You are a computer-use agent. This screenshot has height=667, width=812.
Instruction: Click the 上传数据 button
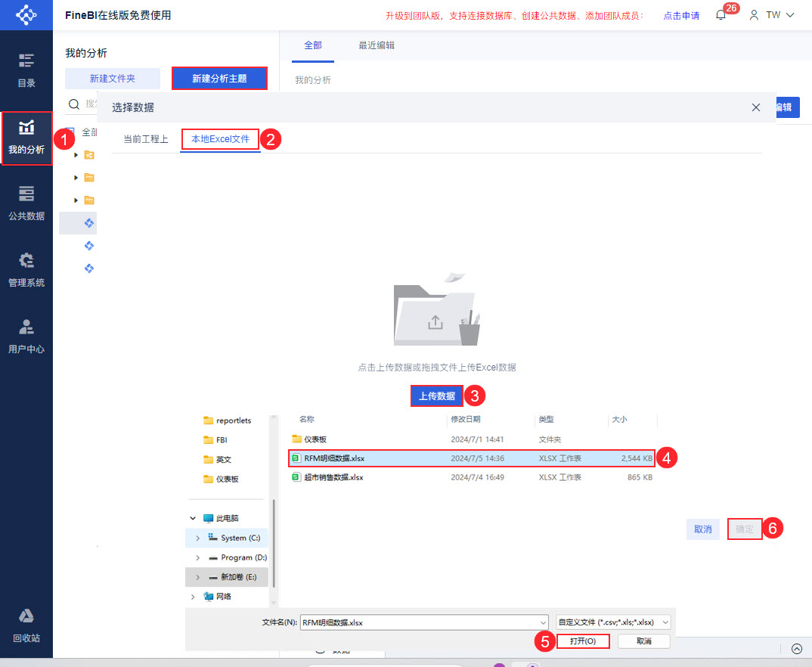[436, 396]
